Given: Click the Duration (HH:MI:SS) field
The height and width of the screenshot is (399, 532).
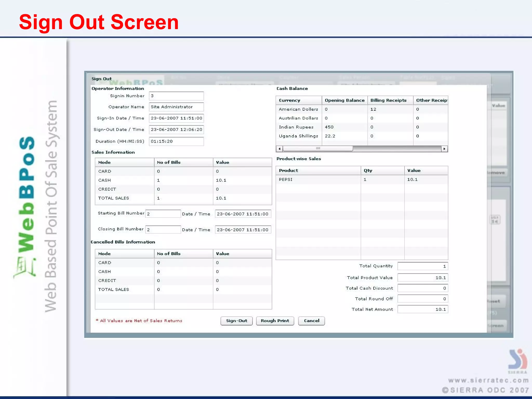Looking at the screenshot, I should [176, 141].
